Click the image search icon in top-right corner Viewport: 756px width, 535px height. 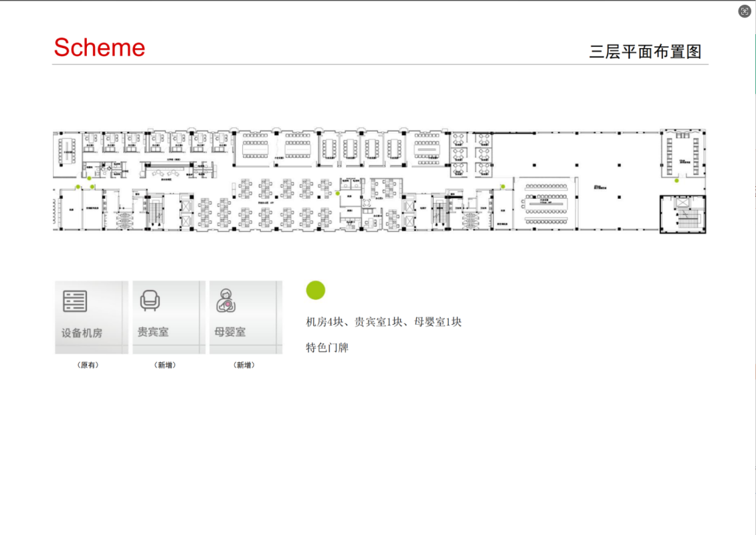(x=745, y=11)
